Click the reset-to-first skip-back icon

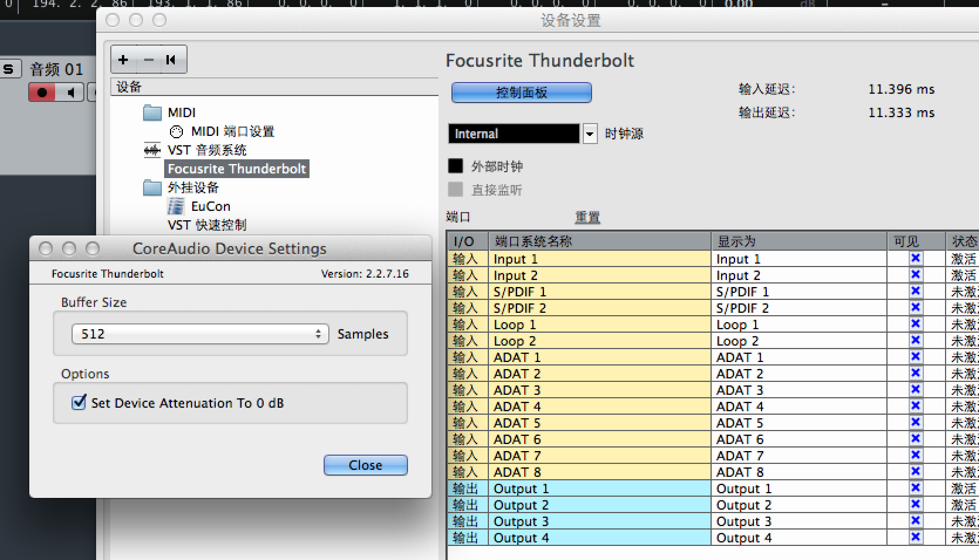[171, 60]
